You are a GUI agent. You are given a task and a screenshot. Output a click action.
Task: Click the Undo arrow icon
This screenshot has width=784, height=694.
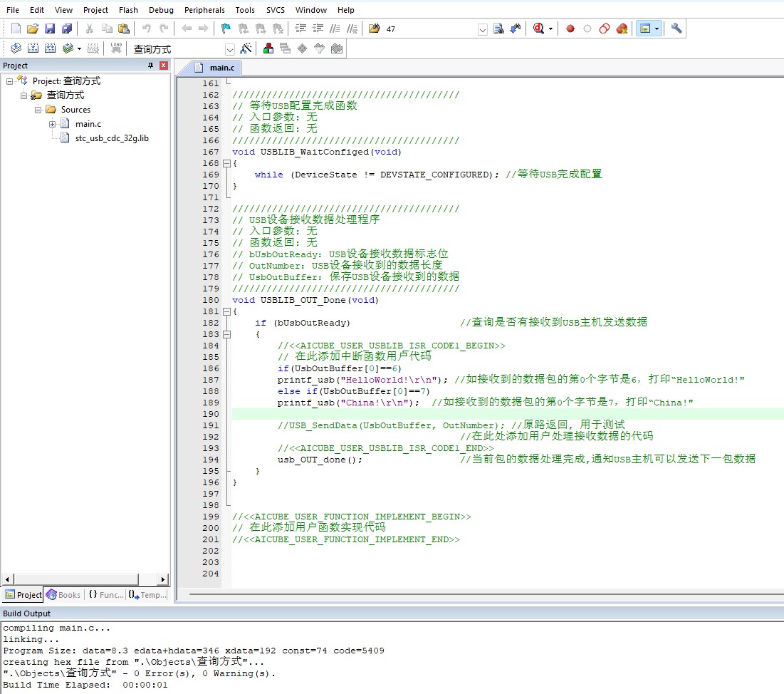click(147, 29)
